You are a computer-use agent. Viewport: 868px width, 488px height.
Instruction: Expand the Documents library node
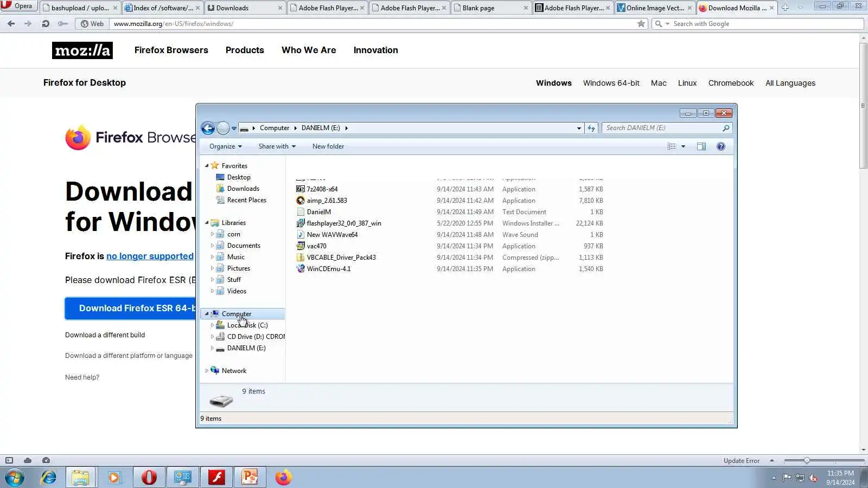(x=212, y=246)
